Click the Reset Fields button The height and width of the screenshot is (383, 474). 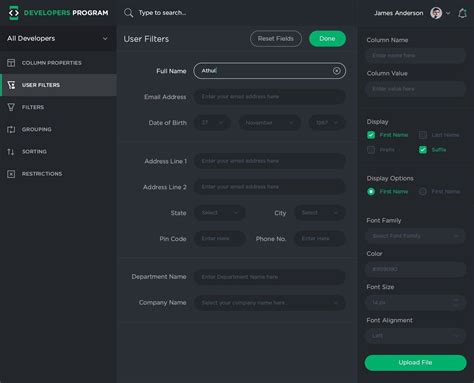click(x=276, y=39)
